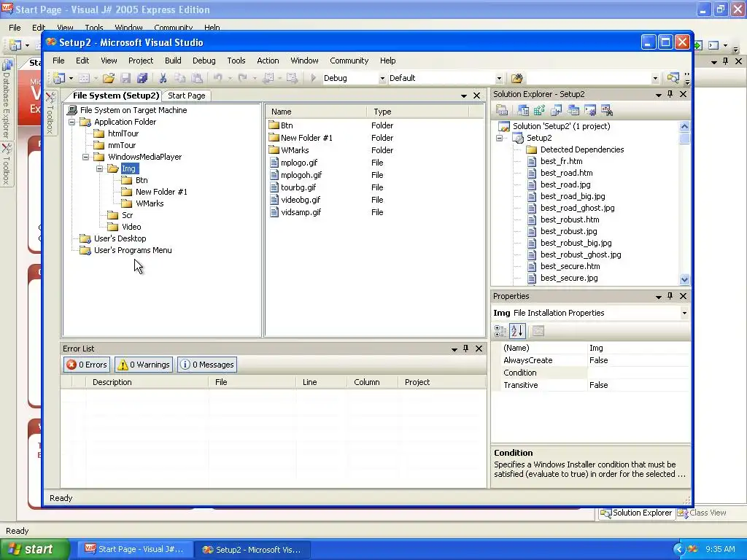Open the Properties object selector dropdown

tap(684, 313)
